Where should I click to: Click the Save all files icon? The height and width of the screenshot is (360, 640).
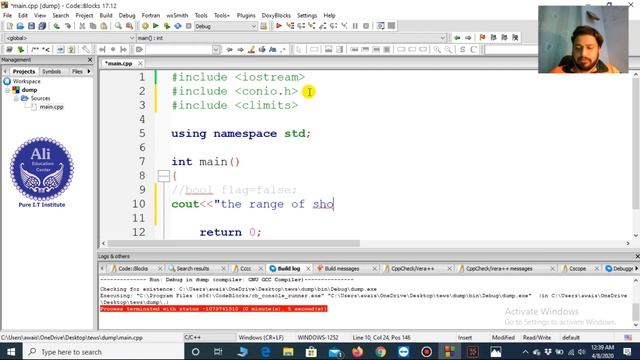tap(42, 26)
